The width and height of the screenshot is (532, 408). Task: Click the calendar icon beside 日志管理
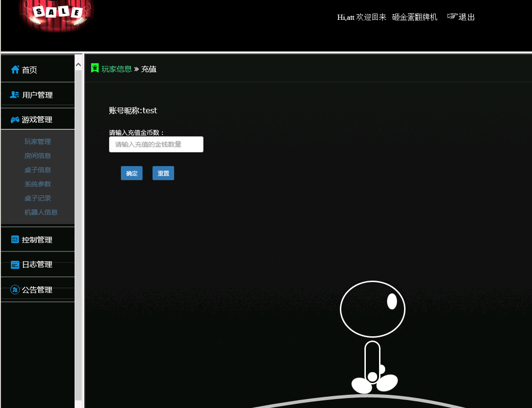point(15,264)
